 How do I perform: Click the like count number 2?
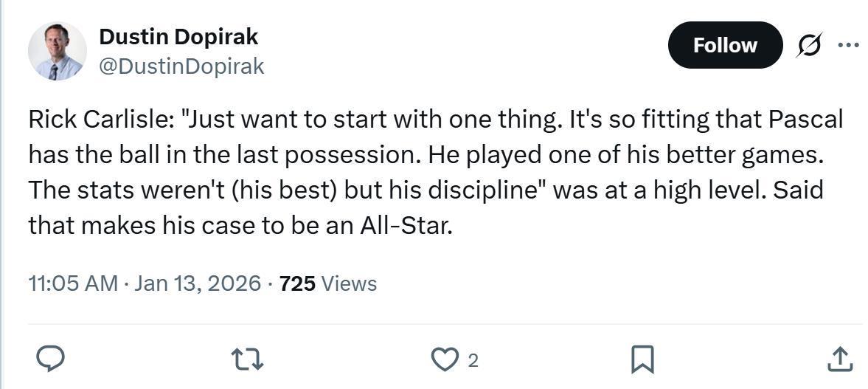(473, 360)
